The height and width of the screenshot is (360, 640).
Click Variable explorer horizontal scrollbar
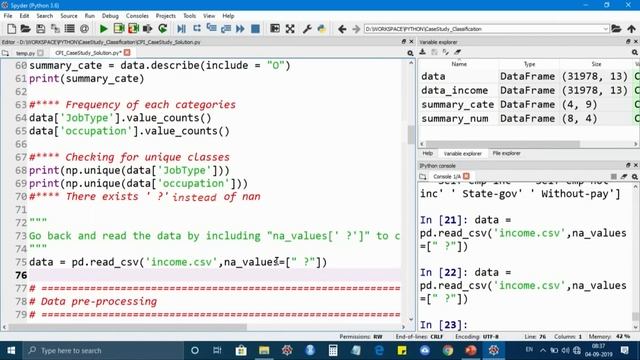(x=502, y=144)
